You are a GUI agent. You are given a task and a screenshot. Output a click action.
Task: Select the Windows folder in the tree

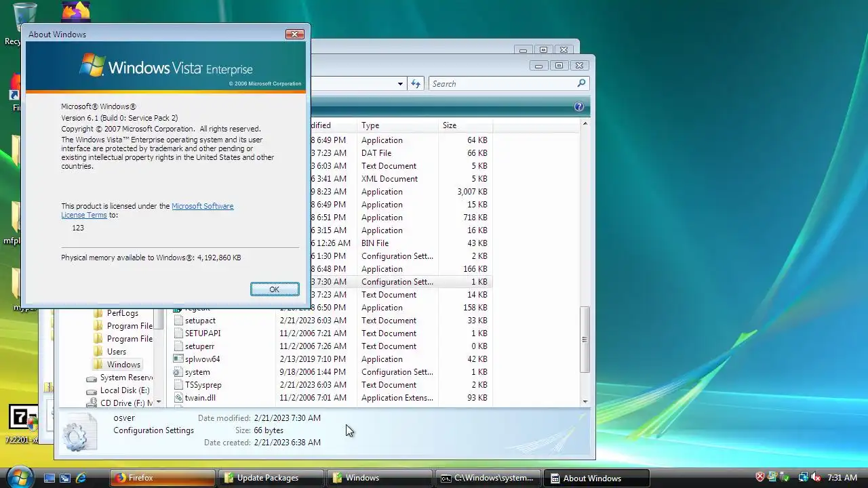[x=123, y=365]
